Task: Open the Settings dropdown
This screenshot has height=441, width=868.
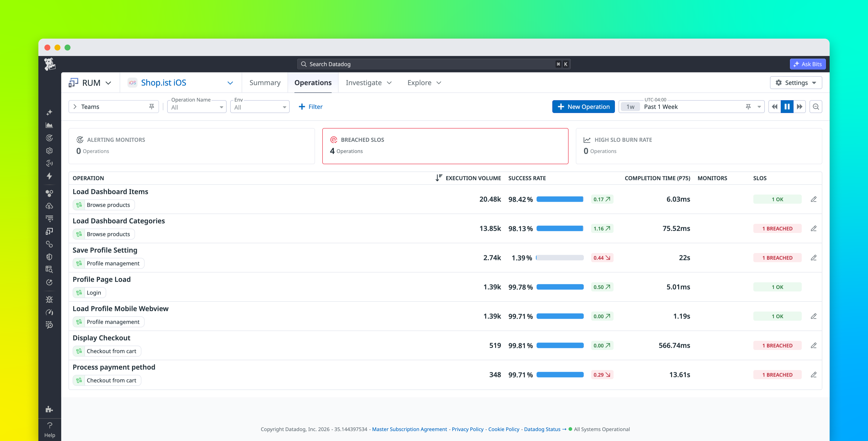Action: (x=796, y=83)
